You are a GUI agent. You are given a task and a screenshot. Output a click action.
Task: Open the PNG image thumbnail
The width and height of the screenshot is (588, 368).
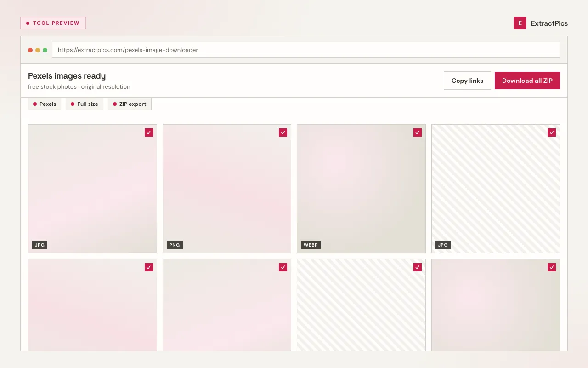pos(227,189)
